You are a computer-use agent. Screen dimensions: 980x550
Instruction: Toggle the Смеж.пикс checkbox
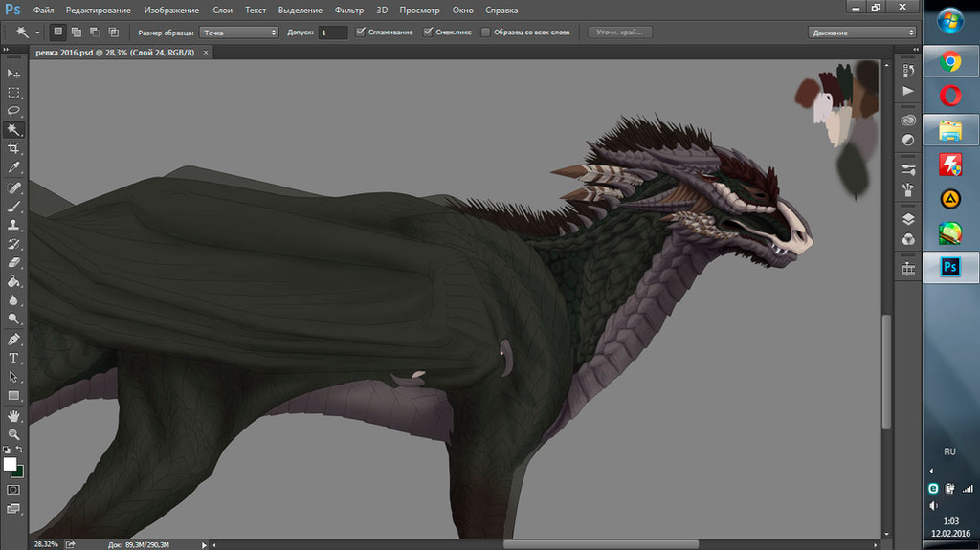[x=428, y=32]
